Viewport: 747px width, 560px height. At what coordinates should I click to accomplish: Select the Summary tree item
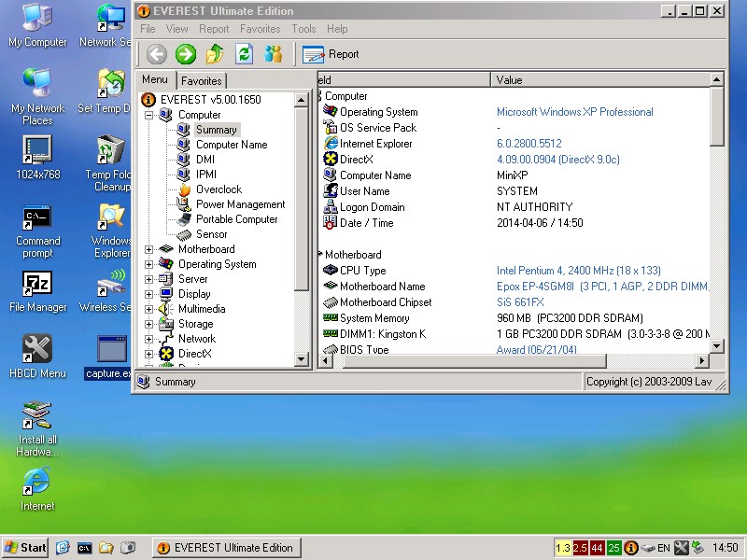coord(217,130)
